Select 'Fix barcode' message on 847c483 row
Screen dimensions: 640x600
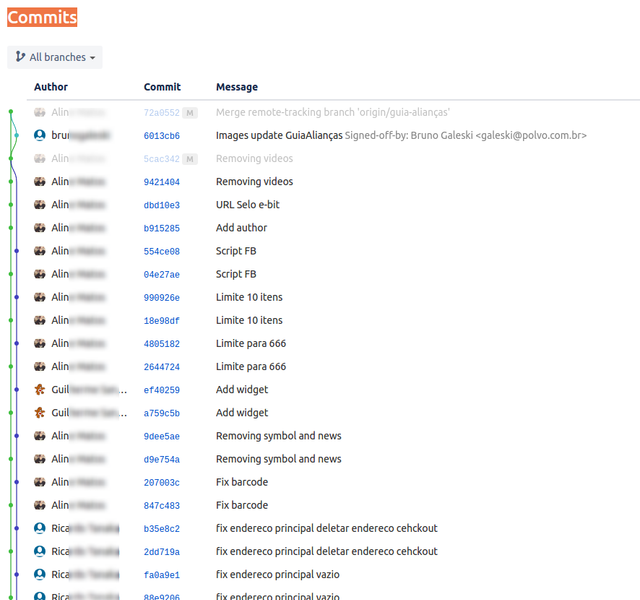(242, 505)
